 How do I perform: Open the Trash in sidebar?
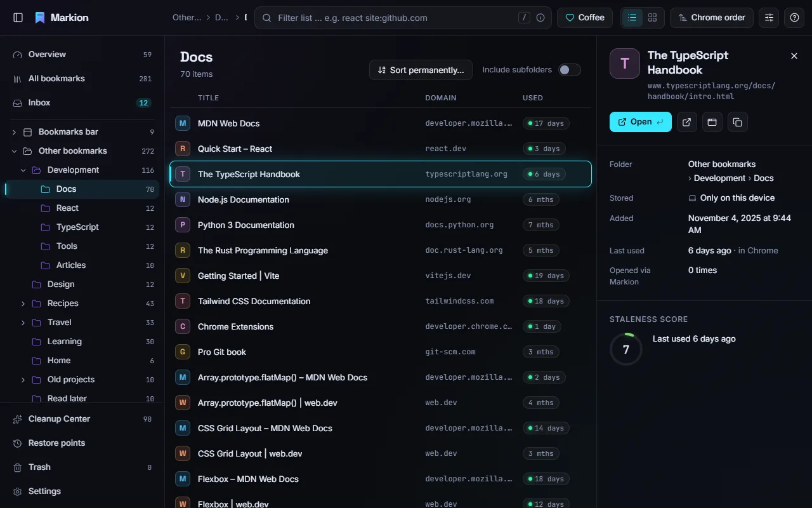(82, 467)
